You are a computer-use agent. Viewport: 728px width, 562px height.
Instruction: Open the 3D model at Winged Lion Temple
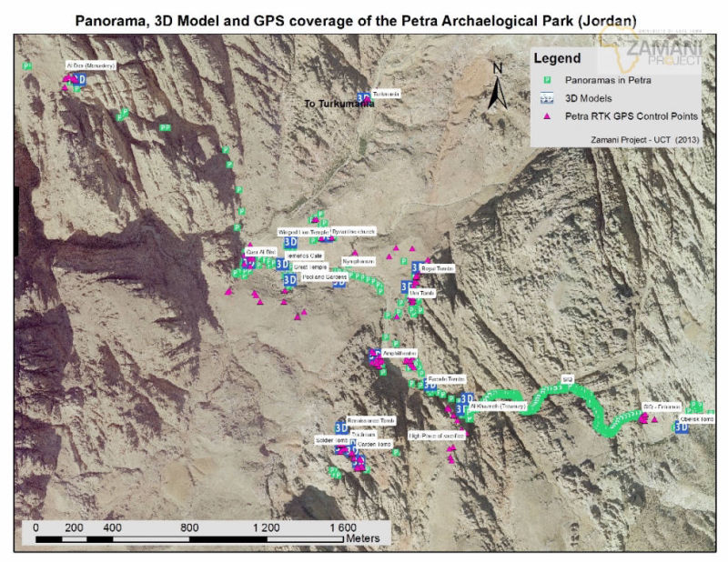292,243
